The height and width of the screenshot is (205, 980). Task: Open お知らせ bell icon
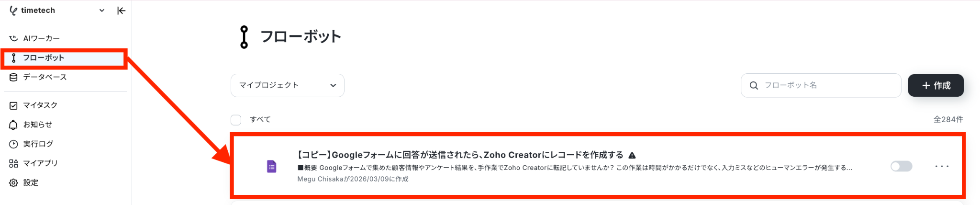pos(13,125)
